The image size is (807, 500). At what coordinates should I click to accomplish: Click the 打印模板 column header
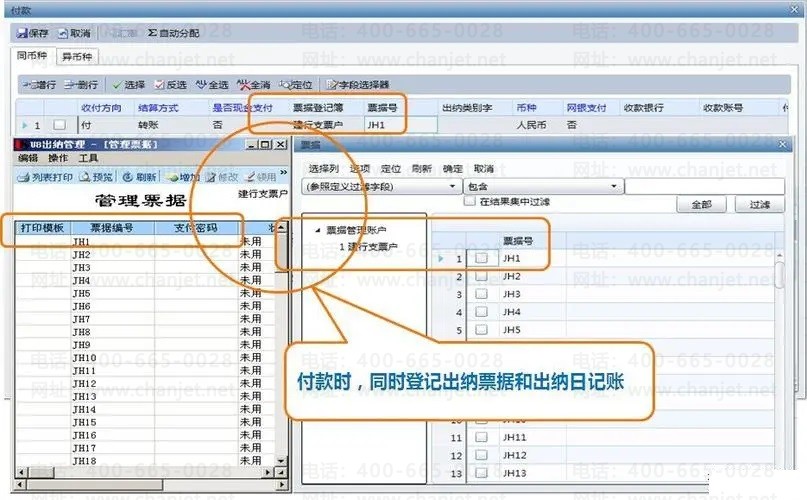click(42, 228)
